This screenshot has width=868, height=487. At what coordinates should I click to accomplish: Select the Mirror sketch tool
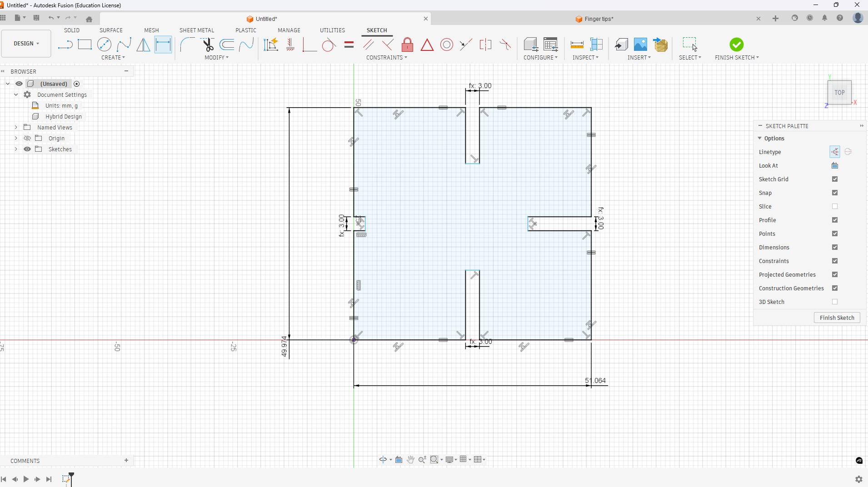(144, 45)
